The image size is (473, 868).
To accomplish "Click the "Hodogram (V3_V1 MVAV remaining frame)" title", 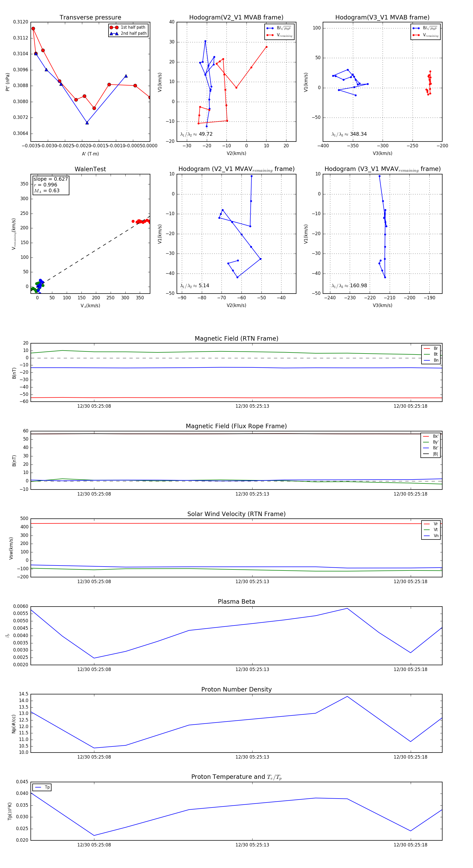I will (x=382, y=169).
